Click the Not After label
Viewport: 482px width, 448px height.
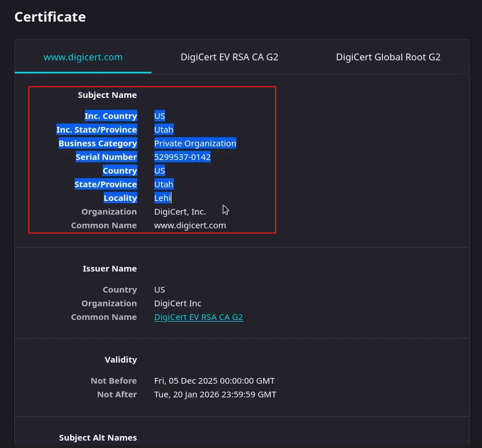pos(117,394)
